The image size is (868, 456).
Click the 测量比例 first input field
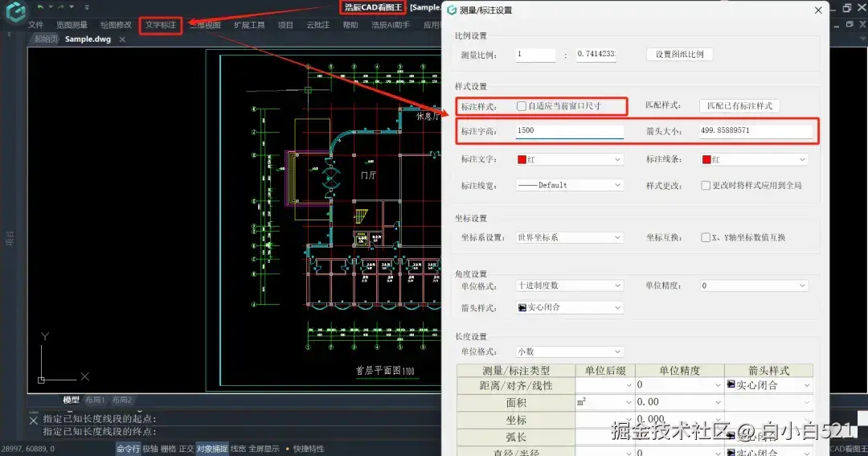point(535,55)
